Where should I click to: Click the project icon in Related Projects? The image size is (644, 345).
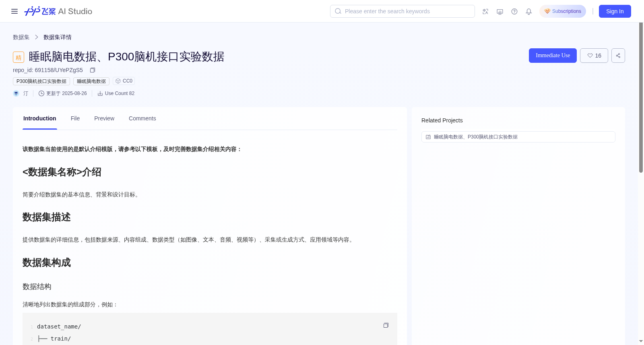tap(428, 137)
